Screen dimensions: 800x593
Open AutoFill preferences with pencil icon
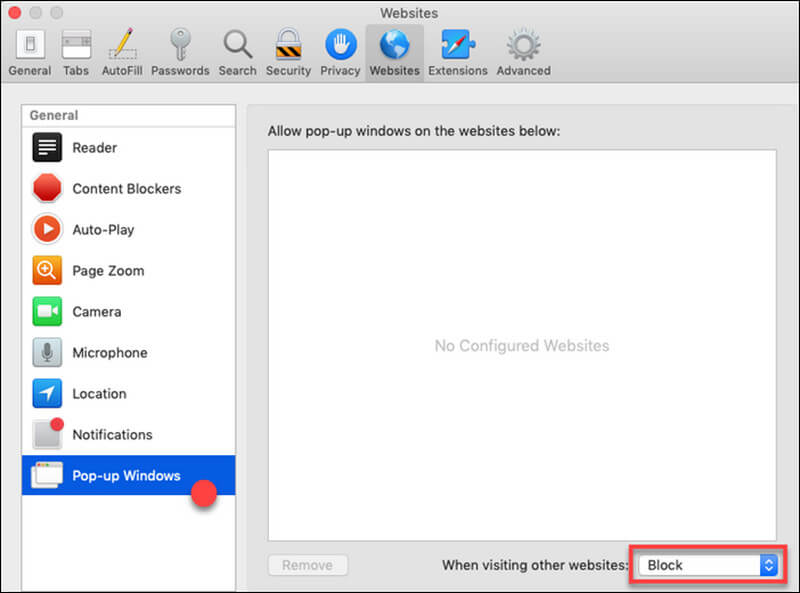pyautogui.click(x=123, y=52)
